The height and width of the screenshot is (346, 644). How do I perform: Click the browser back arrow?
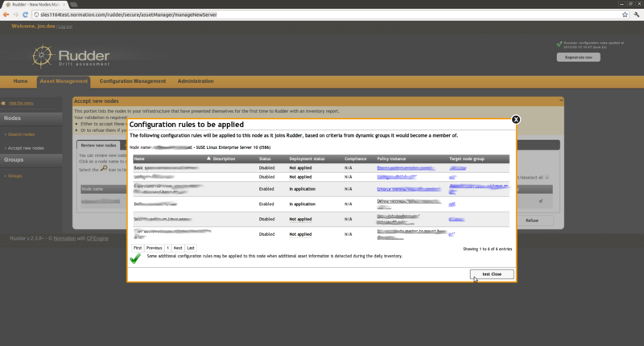click(x=6, y=14)
